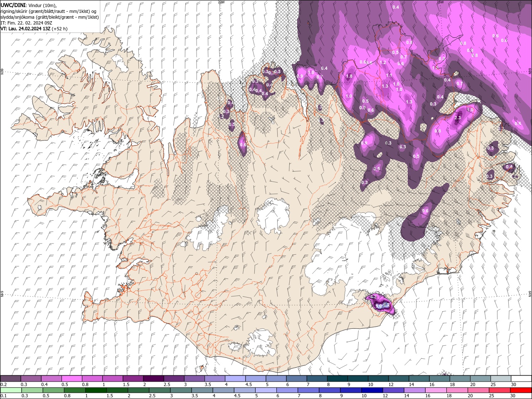Click the darkest purple upper swatch between 2 and 2.5
Viewport: 532px width, 399px height.
(x=153, y=379)
